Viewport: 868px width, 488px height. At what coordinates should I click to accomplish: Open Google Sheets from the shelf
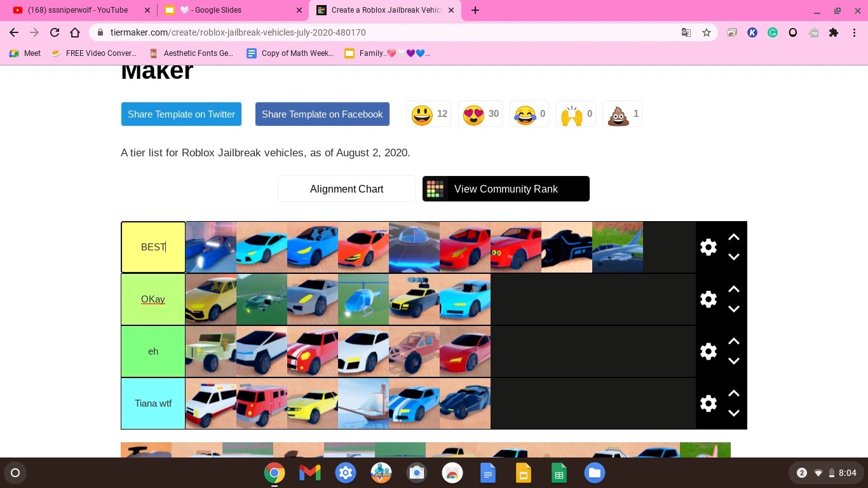(x=559, y=473)
